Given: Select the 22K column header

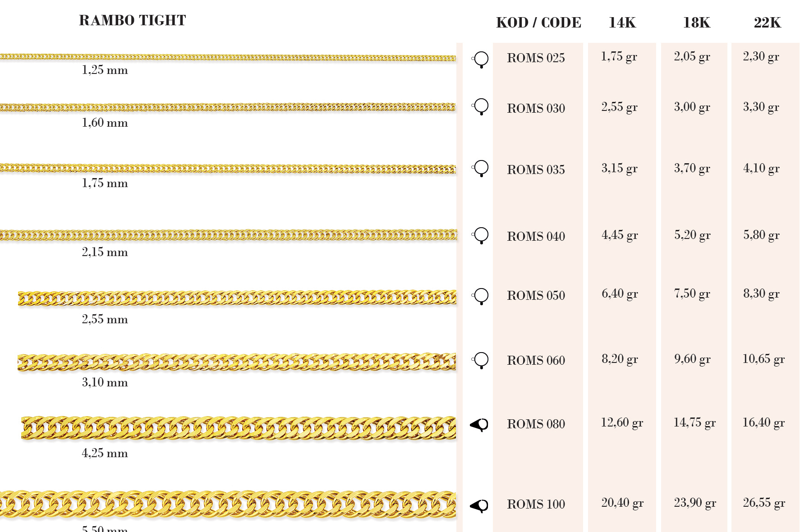Looking at the screenshot, I should point(767,23).
